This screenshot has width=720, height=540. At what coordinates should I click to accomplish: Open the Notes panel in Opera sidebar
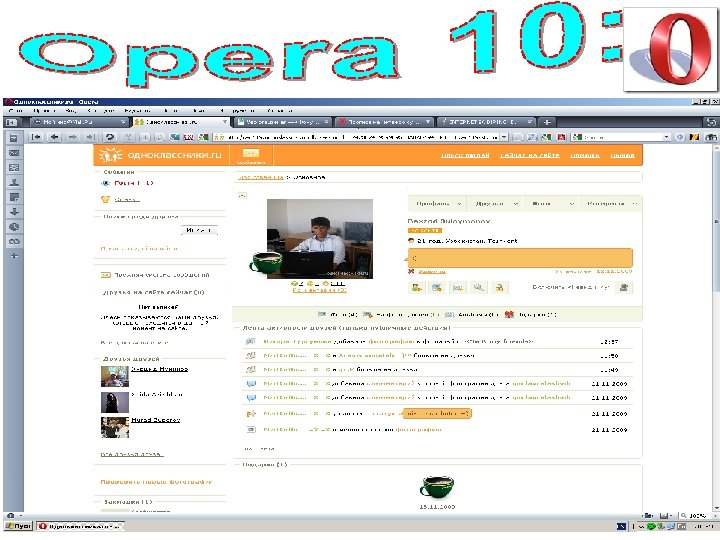[14, 197]
